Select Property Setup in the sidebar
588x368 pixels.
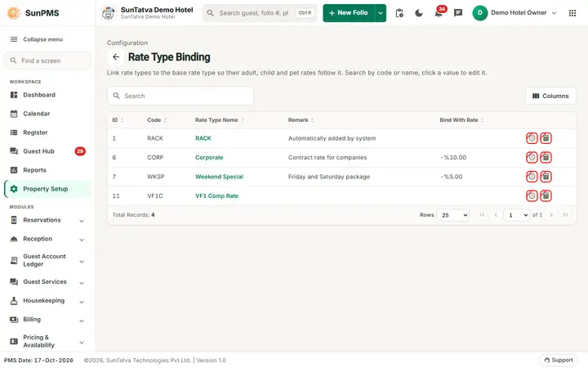click(47, 189)
